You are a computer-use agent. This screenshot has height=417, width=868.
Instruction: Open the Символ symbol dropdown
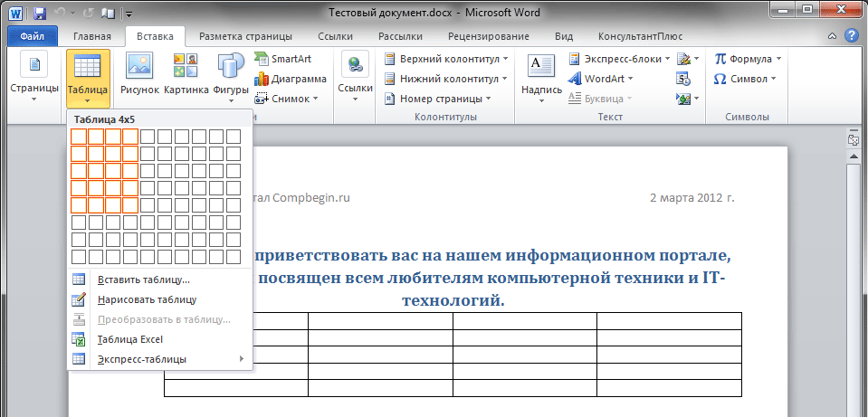(x=745, y=79)
